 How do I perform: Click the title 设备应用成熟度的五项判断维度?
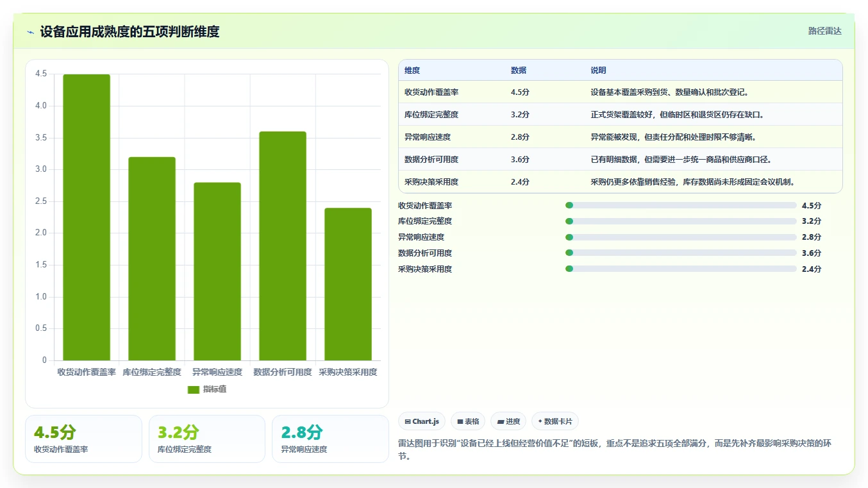(129, 31)
